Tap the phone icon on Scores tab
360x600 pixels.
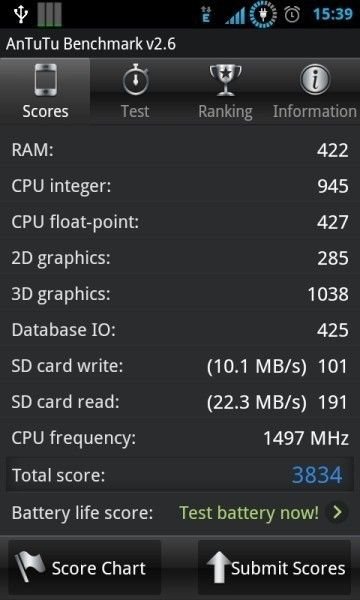45,80
